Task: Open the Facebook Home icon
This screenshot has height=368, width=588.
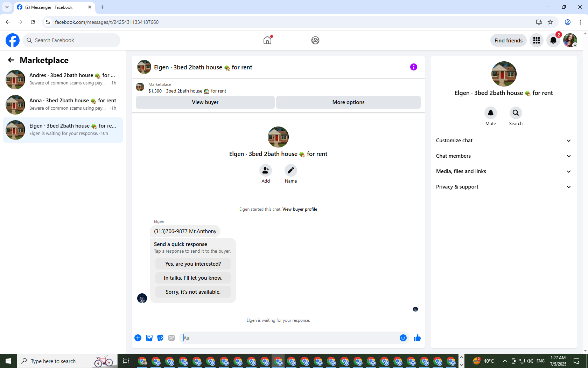Action: pos(267,40)
